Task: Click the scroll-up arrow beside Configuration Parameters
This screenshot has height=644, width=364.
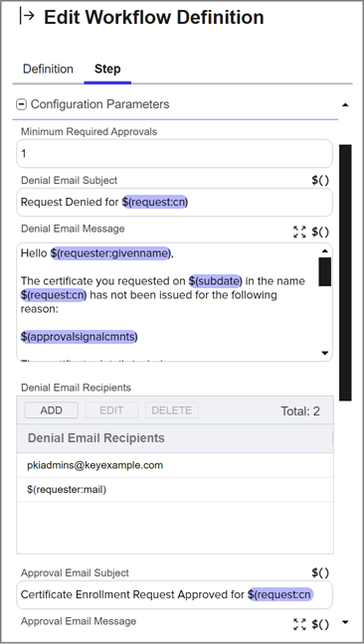Action: click(x=345, y=104)
